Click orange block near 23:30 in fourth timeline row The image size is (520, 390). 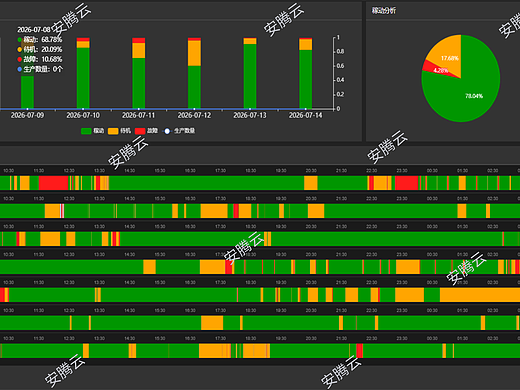click(x=408, y=267)
